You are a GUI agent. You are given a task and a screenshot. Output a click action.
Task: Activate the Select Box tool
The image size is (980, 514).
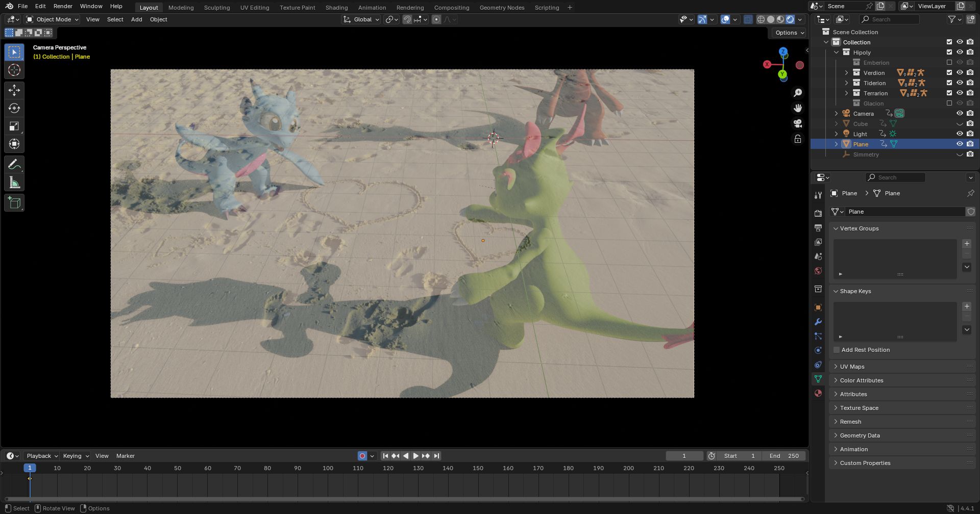pos(14,52)
